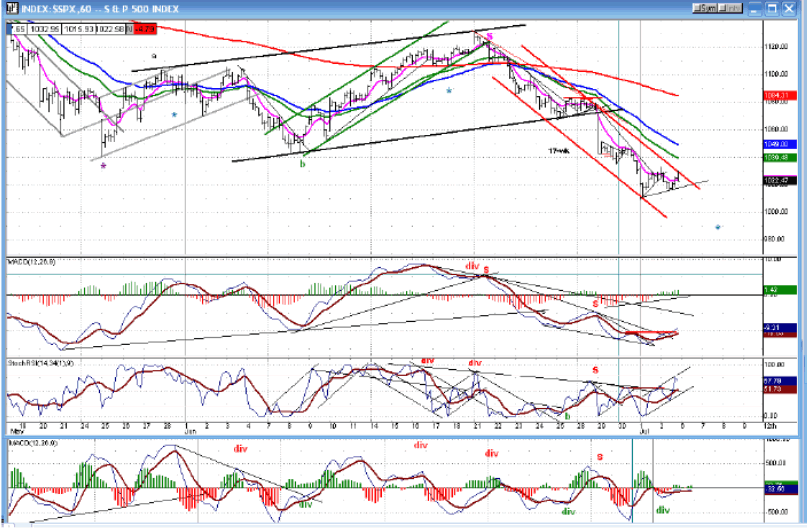Click the chart window icon in title bar
Screen dimensions: 807x531
(11, 8)
